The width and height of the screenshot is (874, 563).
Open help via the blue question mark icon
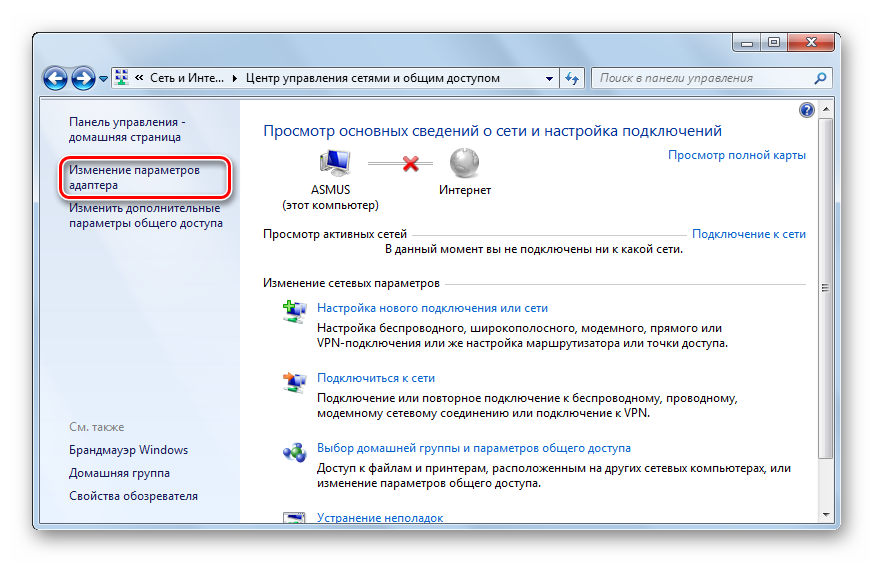(x=807, y=110)
